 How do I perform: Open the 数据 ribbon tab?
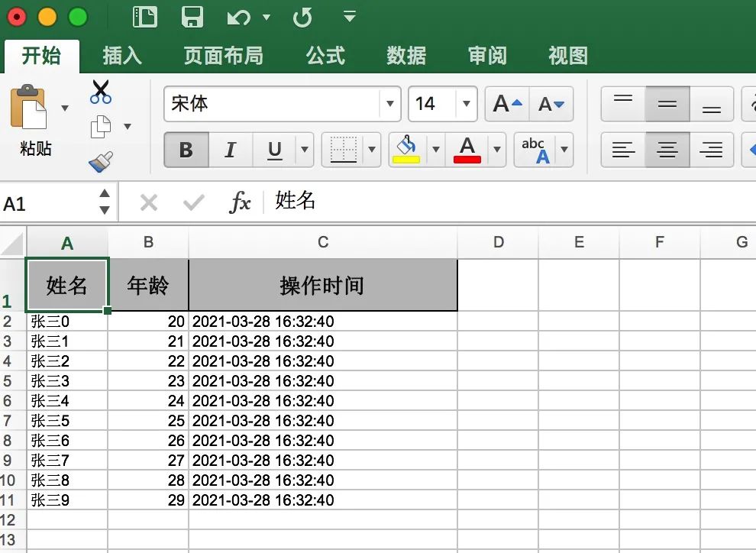405,55
